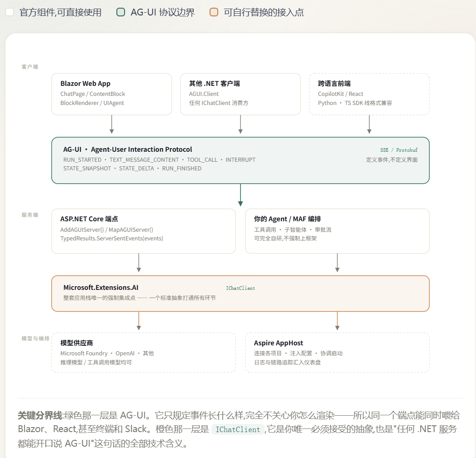Screen dimensions: 476x458
Task: Click 你的 Agent / MAF 编排 title
Action: (x=287, y=219)
